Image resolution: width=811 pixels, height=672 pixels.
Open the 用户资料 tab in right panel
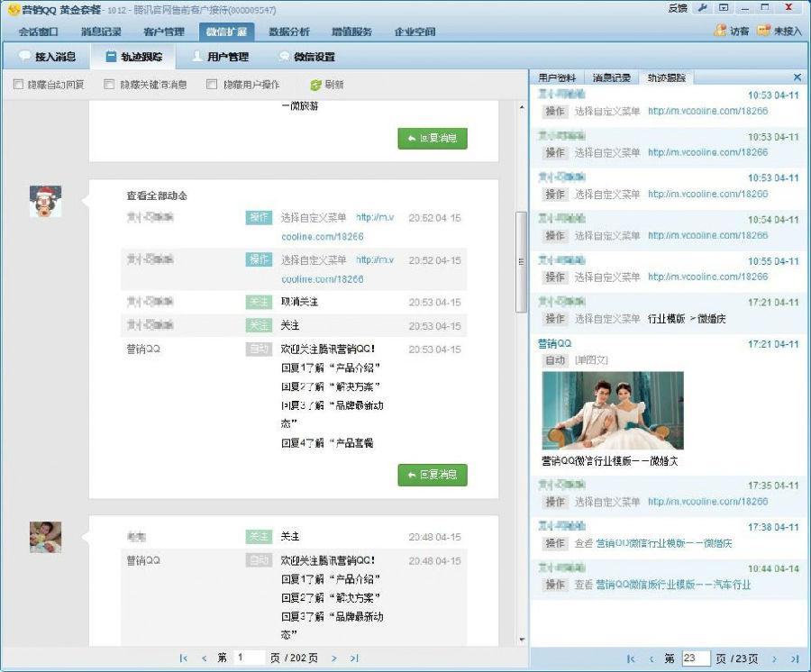[x=557, y=77]
